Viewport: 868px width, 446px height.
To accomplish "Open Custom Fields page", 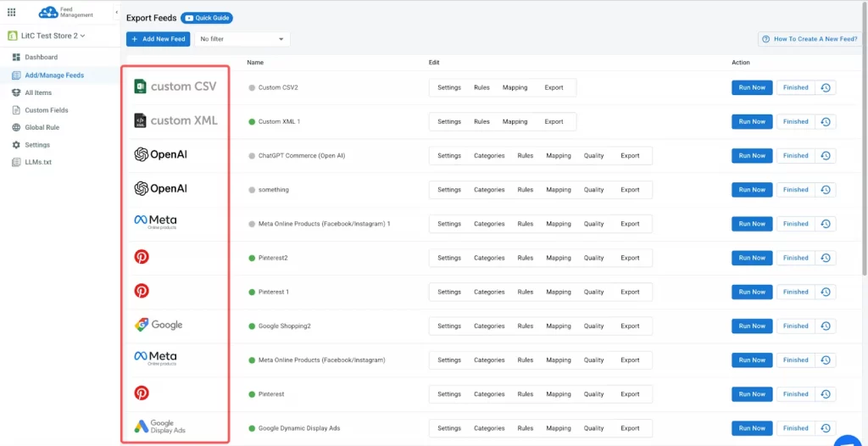I will coord(47,110).
